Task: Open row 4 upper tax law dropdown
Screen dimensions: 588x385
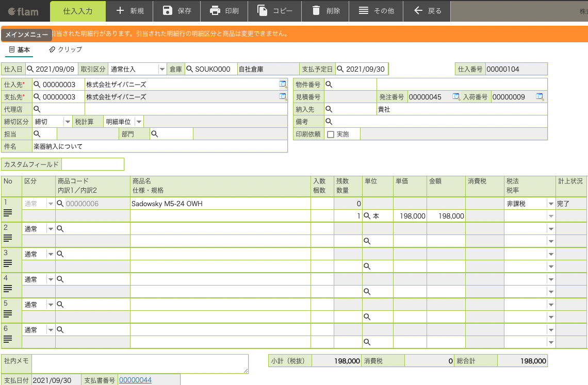Action: tap(551, 279)
